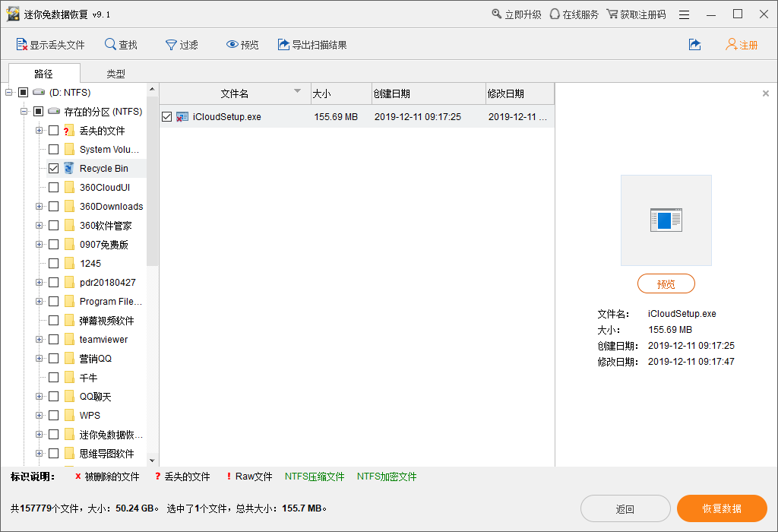Screen dimensions: 778x532
Task: Click the 存在的分区 partition drive icon
Action: [x=54, y=111]
